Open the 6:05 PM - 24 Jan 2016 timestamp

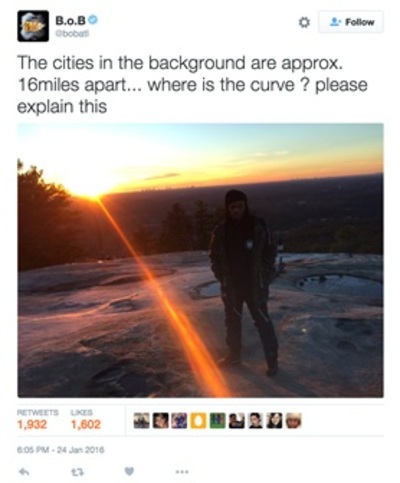pyautogui.click(x=61, y=450)
